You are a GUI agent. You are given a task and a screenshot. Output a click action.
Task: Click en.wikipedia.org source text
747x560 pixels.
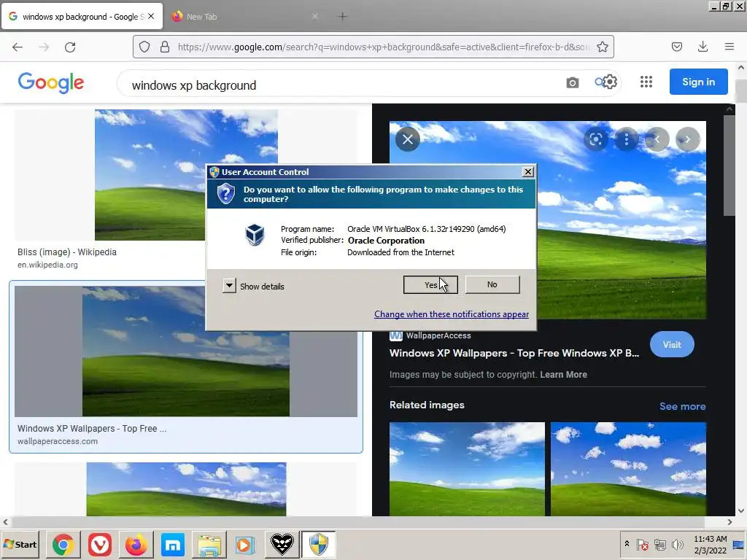[47, 265]
